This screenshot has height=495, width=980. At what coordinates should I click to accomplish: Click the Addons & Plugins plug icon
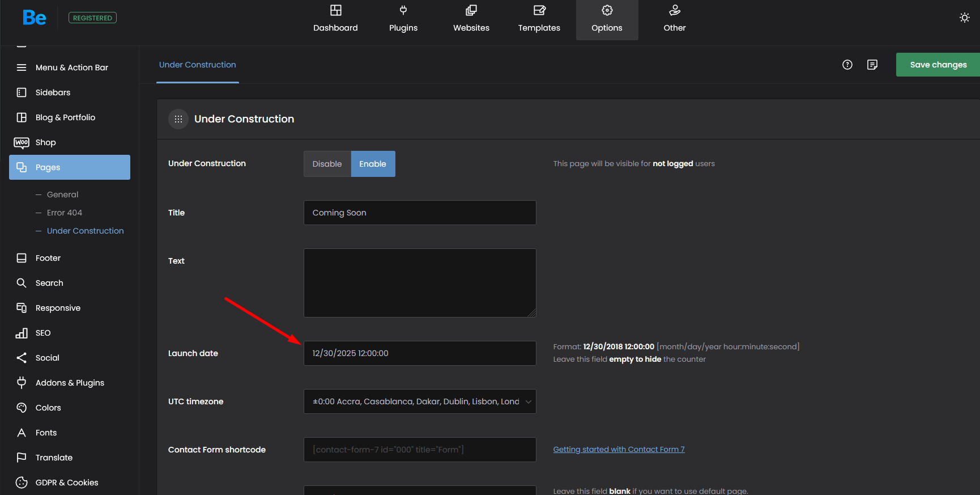[x=22, y=383]
